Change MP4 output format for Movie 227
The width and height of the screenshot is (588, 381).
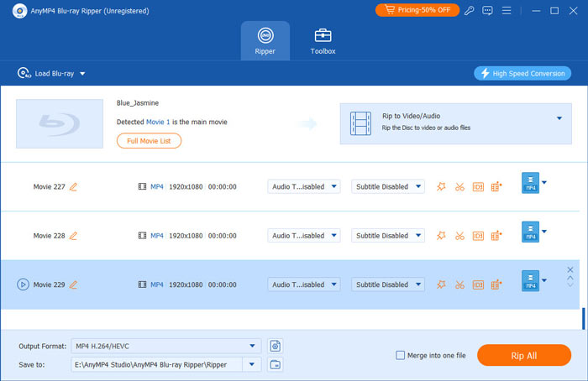[534, 183]
